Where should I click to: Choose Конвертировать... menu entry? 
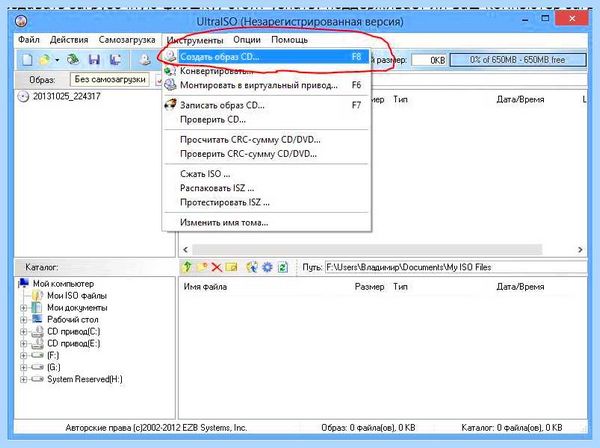click(266, 71)
